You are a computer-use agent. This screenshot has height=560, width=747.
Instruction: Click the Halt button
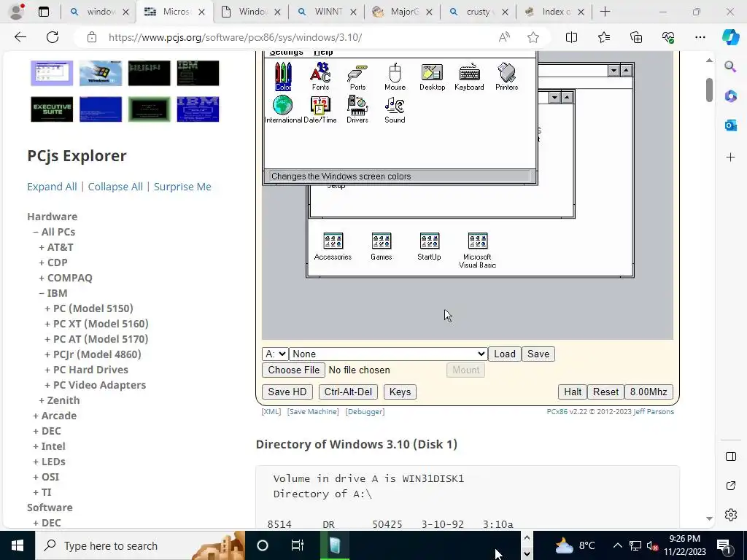coord(573,392)
